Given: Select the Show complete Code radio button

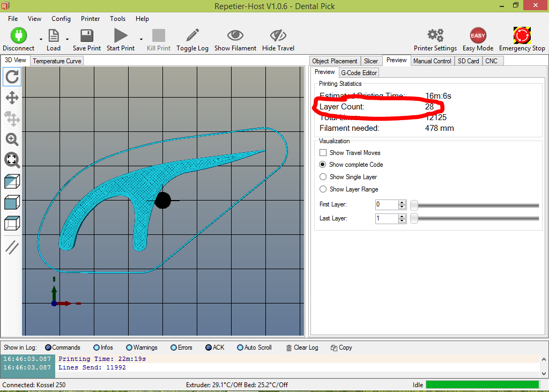Looking at the screenshot, I should coord(322,165).
